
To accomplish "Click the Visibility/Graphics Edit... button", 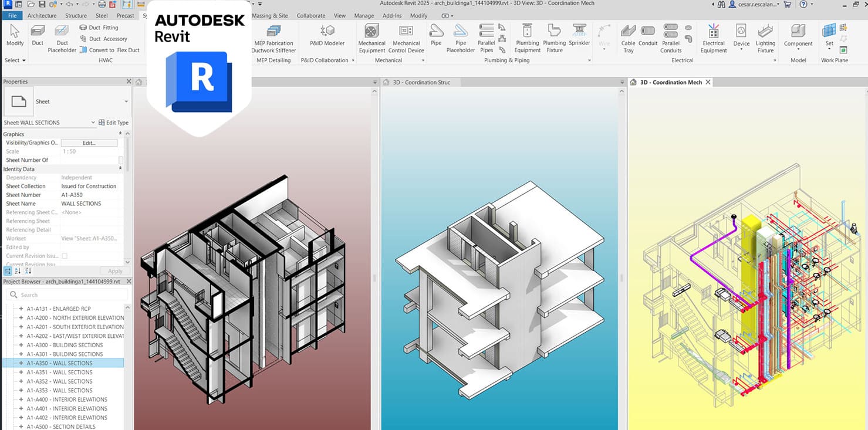I will click(89, 143).
